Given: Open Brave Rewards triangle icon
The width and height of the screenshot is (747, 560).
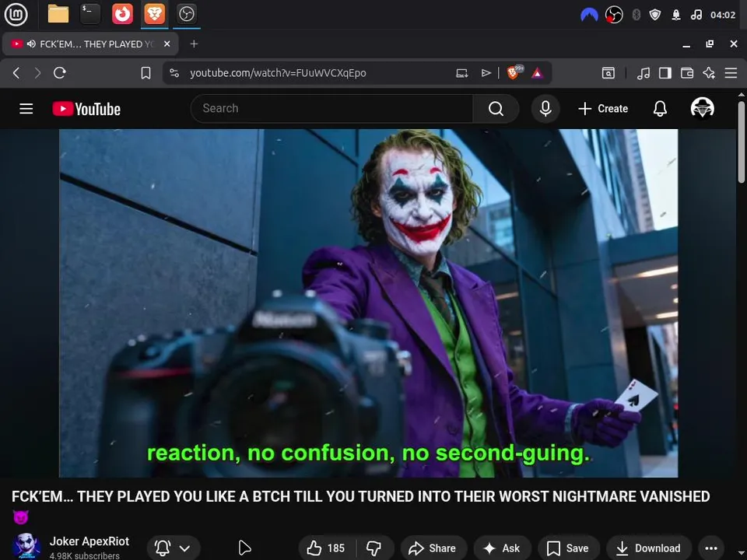Looking at the screenshot, I should coord(538,73).
